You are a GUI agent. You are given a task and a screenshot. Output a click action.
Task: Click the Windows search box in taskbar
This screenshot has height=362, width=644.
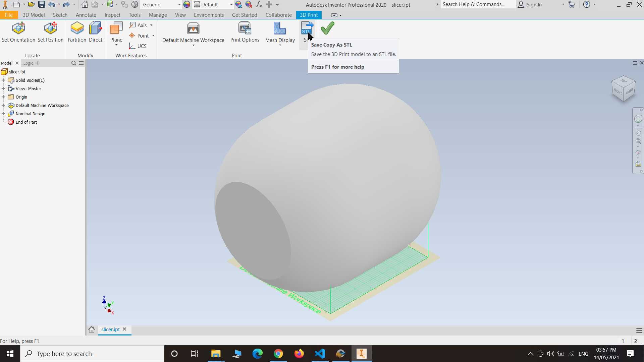[x=92, y=354]
